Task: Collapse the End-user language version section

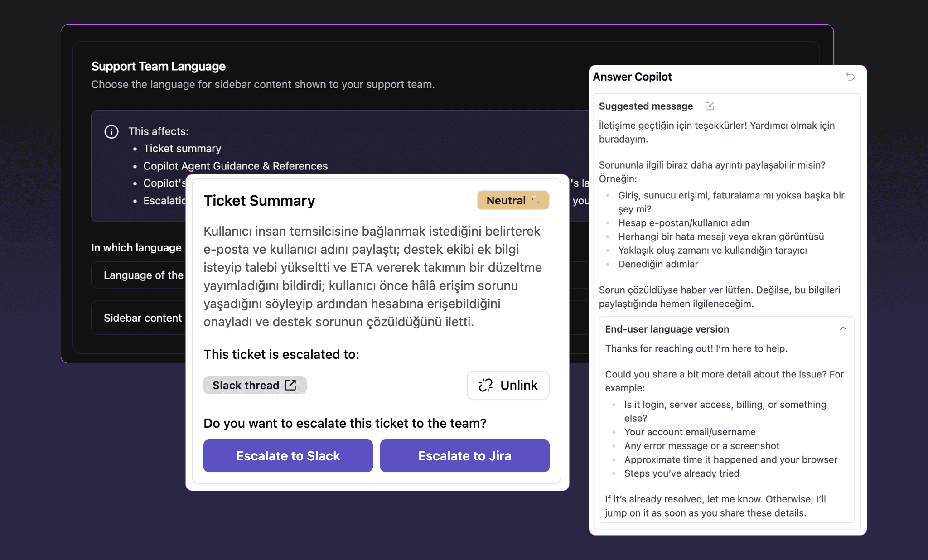Action: [843, 329]
